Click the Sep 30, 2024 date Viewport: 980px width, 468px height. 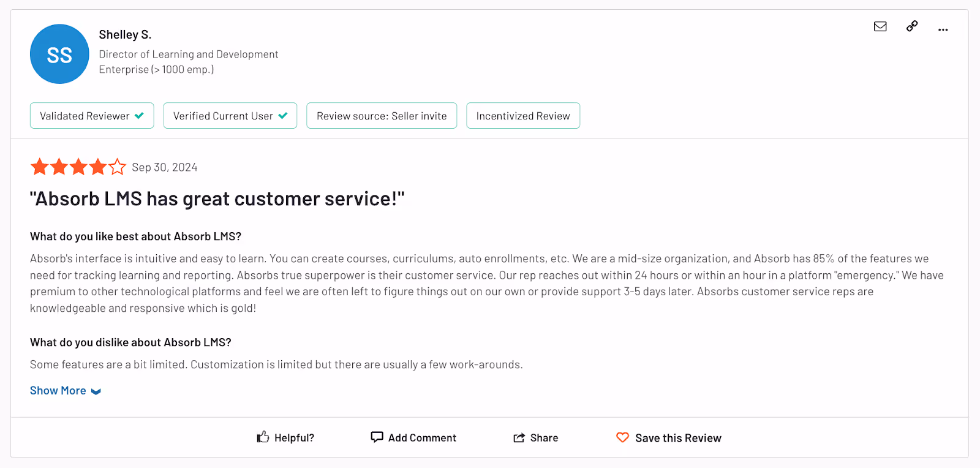click(x=165, y=167)
